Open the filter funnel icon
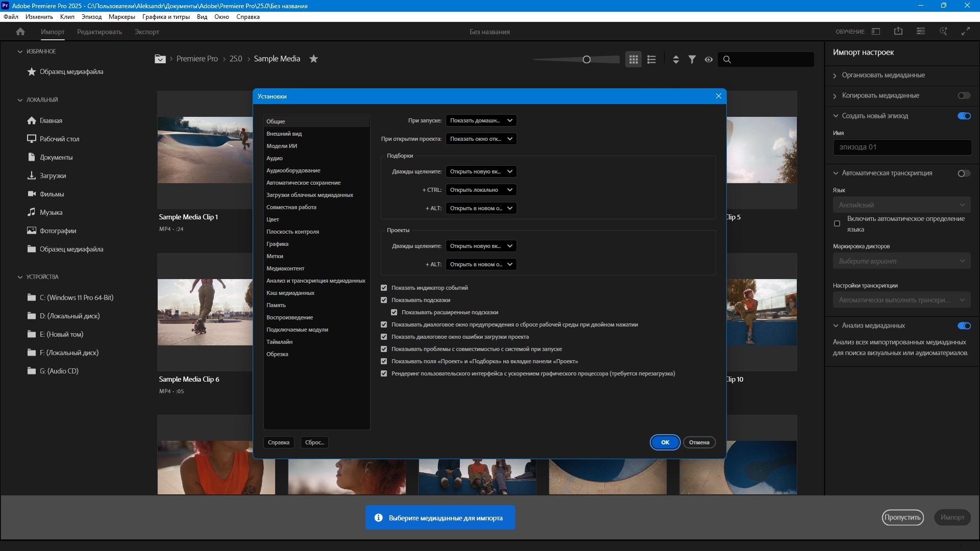This screenshot has height=551, width=980. (692, 59)
